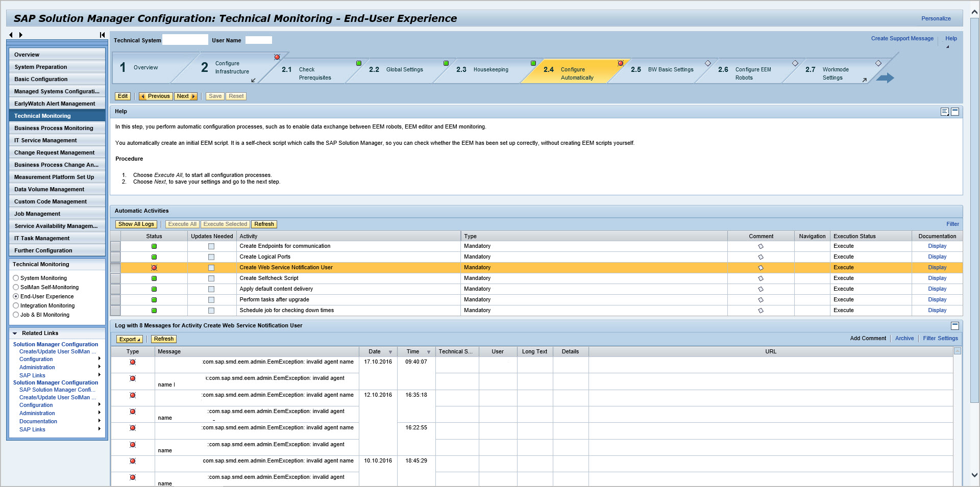Image resolution: width=980 pixels, height=487 pixels.
Task: Click green status icon of Create Selfcheck Script
Action: point(154,278)
